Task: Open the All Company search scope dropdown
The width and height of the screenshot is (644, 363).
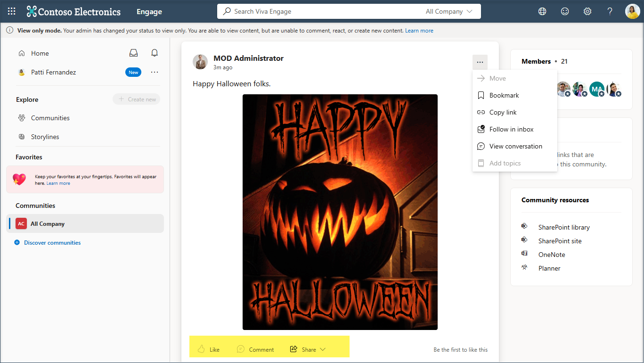Action: 448,11
